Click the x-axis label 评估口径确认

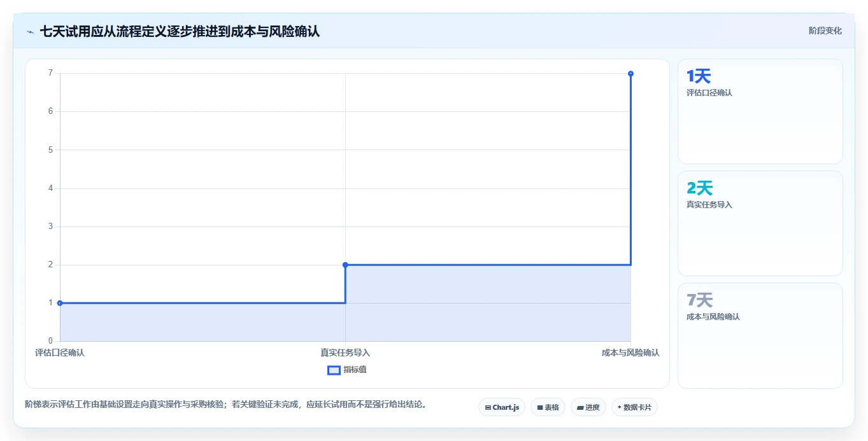pos(60,353)
